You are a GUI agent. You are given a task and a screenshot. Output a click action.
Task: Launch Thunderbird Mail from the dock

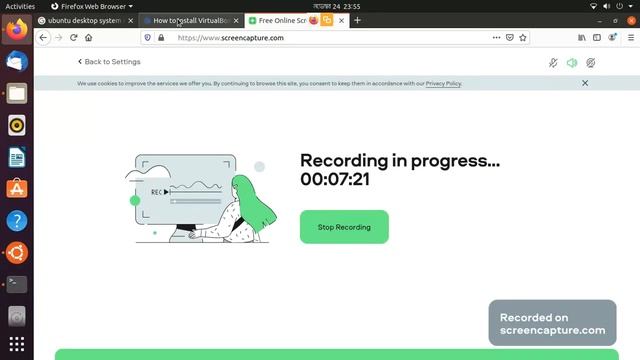click(x=17, y=62)
